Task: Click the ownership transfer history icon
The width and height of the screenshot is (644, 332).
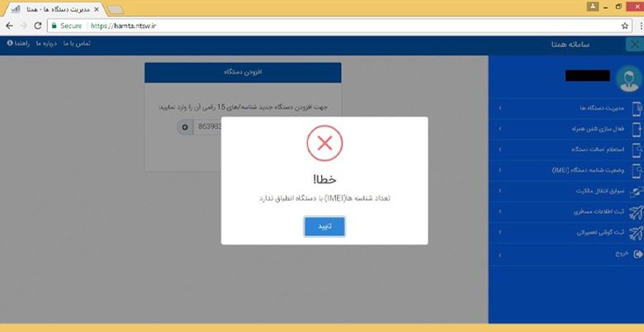Action: [x=637, y=191]
